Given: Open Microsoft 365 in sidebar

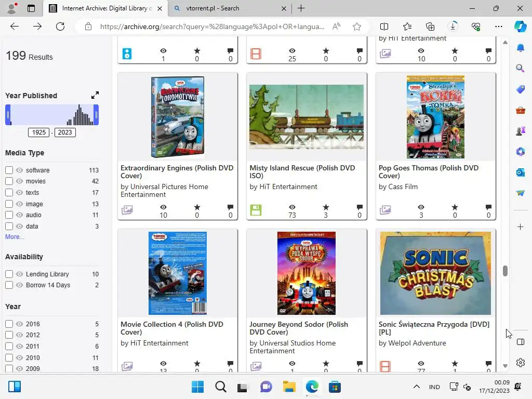Looking at the screenshot, I should [520, 152].
